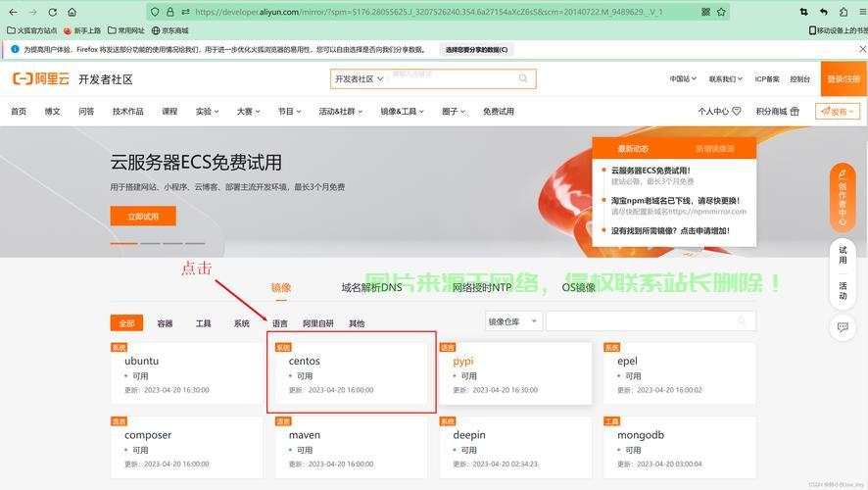Open the chat feedback floating icon
The height and width of the screenshot is (490, 868).
click(x=843, y=327)
